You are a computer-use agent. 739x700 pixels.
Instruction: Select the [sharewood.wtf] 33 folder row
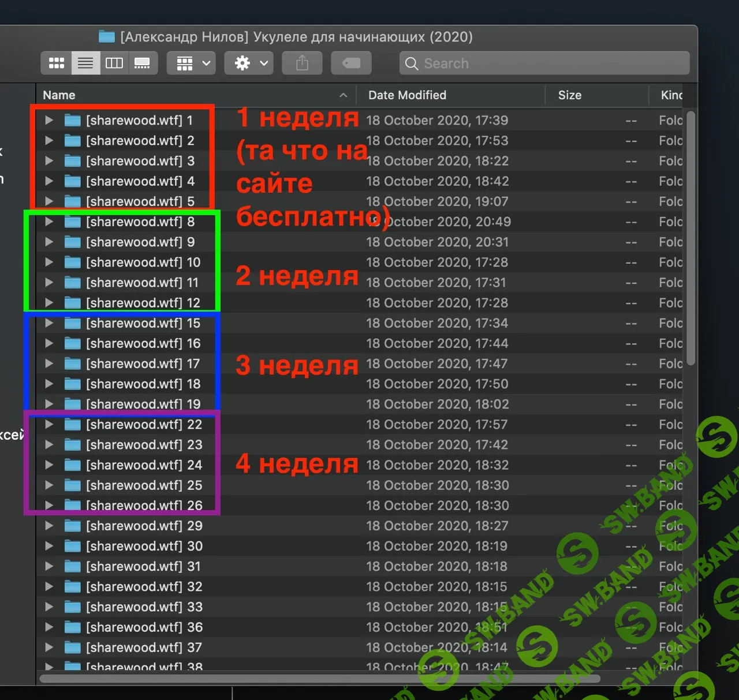(x=144, y=607)
